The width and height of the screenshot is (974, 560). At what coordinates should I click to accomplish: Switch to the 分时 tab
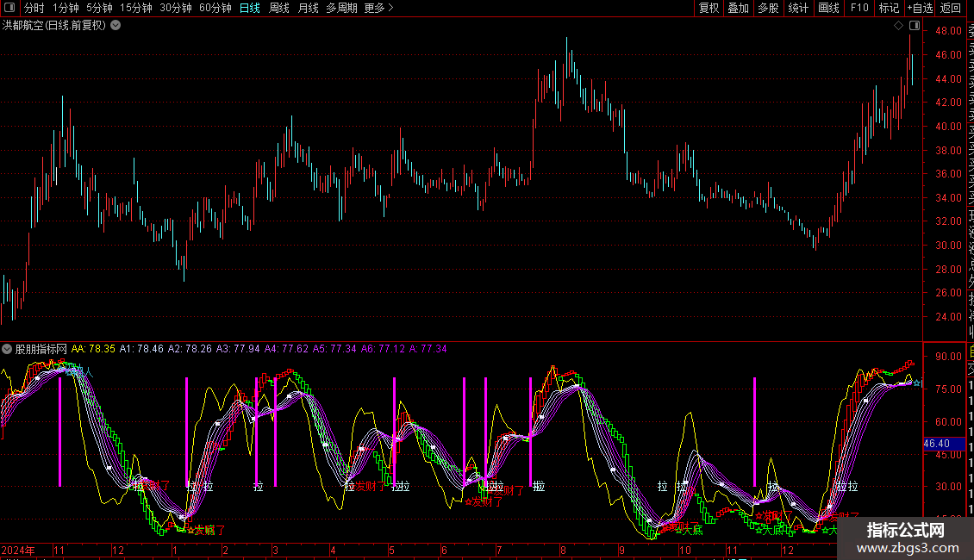[x=34, y=8]
